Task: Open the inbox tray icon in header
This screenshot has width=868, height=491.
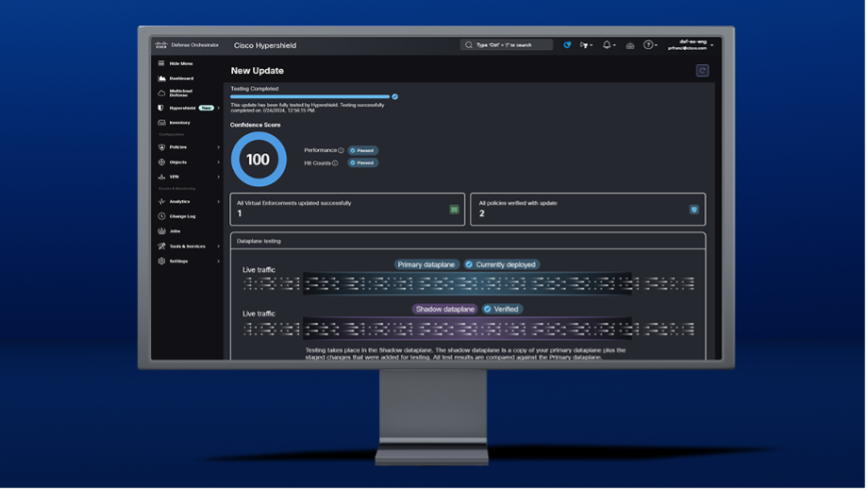Action: tap(630, 45)
